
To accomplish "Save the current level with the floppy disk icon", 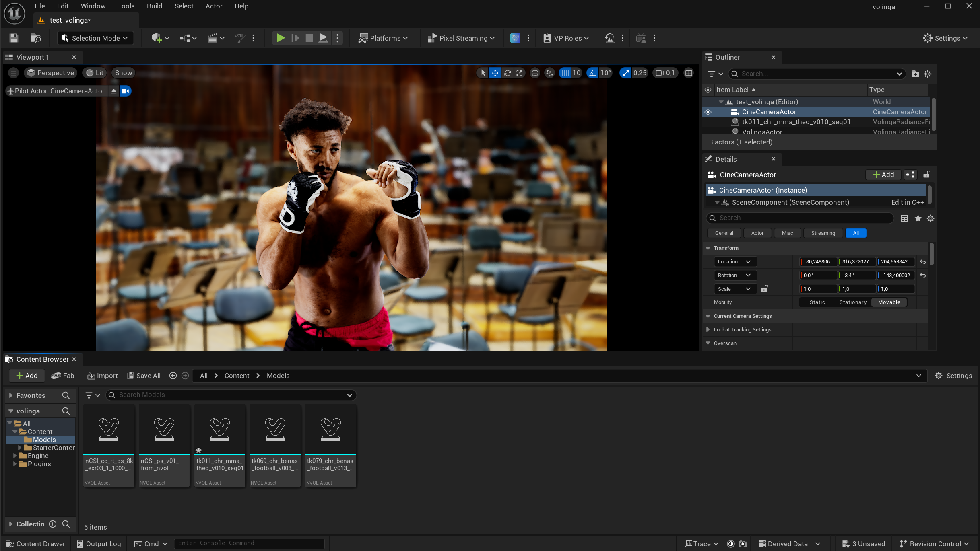I will click(x=13, y=38).
